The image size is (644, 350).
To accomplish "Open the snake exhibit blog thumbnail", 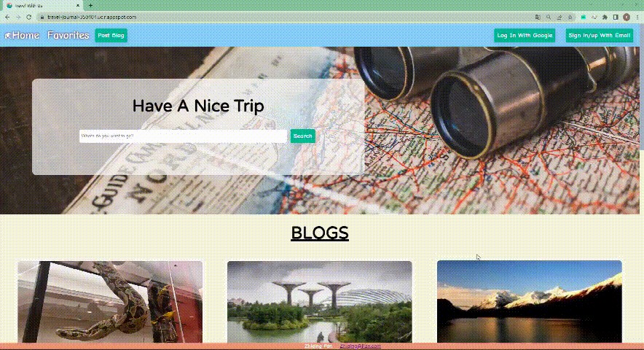I will [x=110, y=301].
